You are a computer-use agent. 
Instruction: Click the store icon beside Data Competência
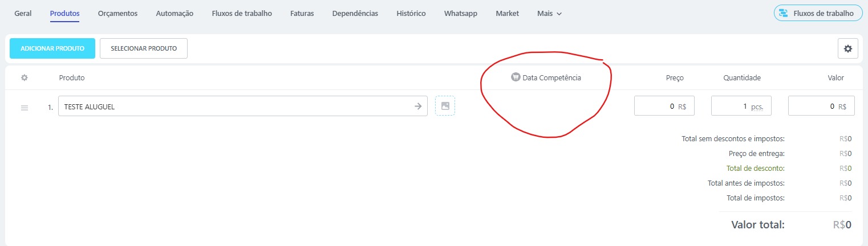coord(516,77)
